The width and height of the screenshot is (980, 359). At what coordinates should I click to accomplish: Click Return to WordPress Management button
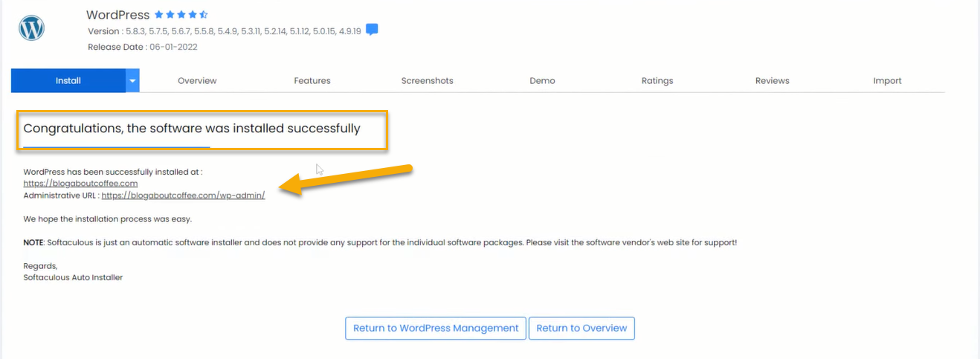(436, 328)
